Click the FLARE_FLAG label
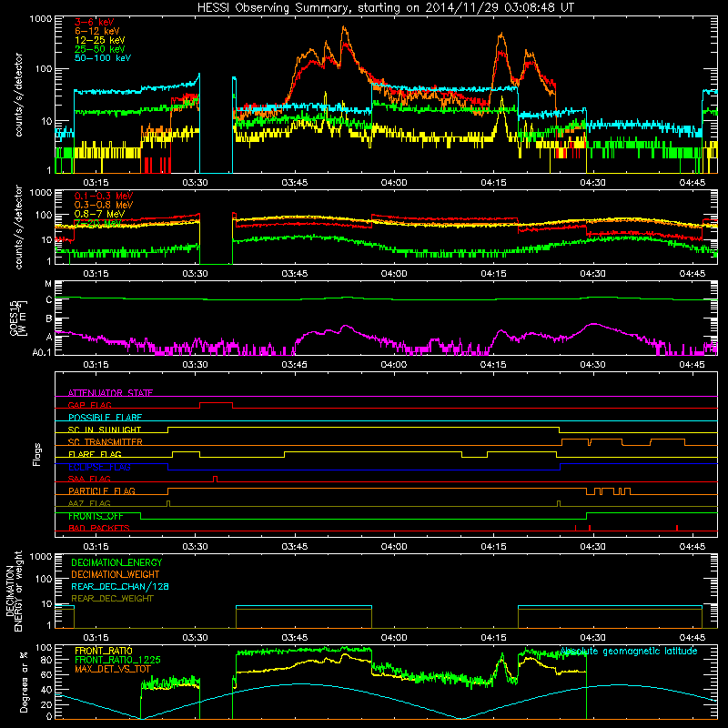The height and width of the screenshot is (728, 728). [x=95, y=454]
